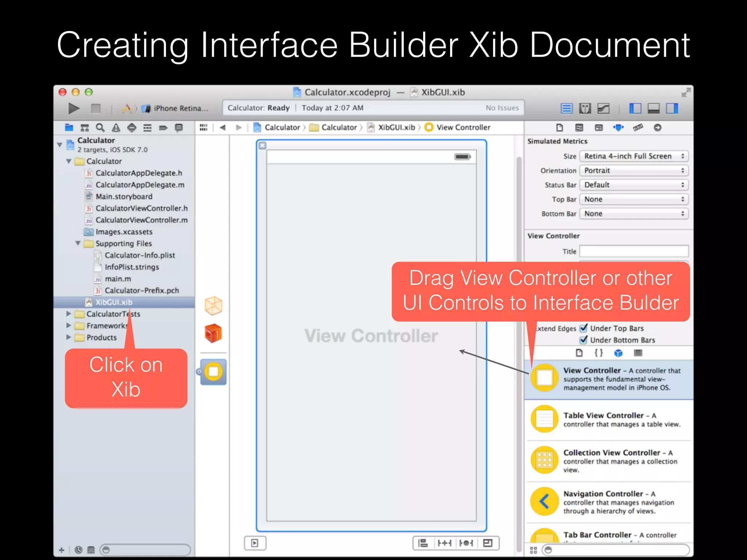Open the Orientation dropdown set to Portrait
Screen dimensions: 747x560
pyautogui.click(x=634, y=171)
